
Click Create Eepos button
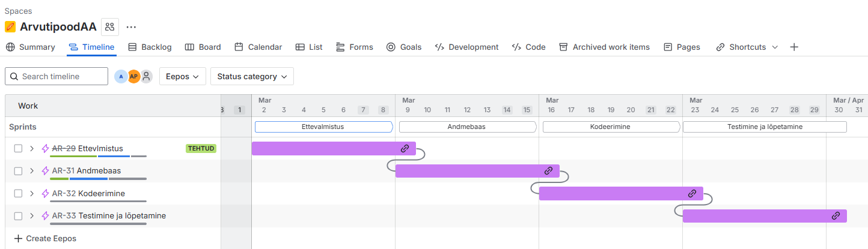(x=45, y=238)
